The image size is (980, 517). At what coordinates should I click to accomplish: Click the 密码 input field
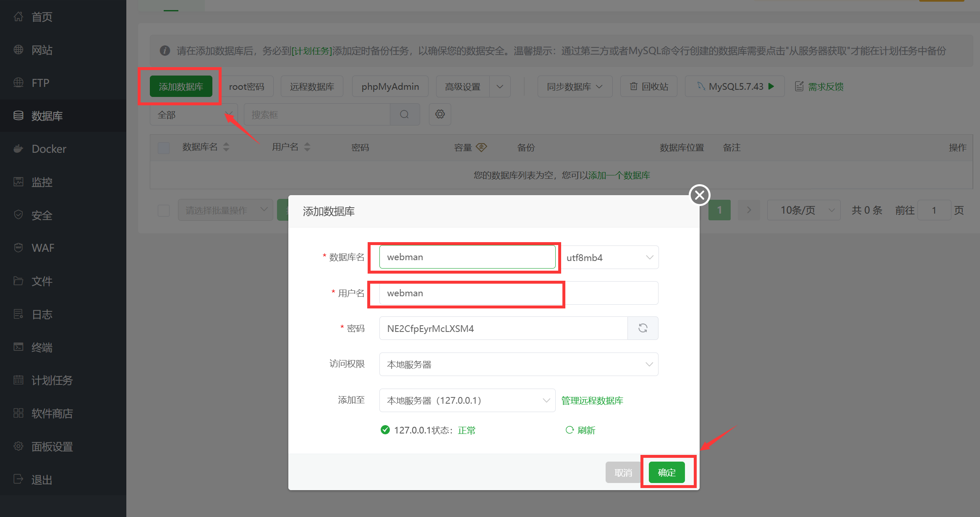503,328
